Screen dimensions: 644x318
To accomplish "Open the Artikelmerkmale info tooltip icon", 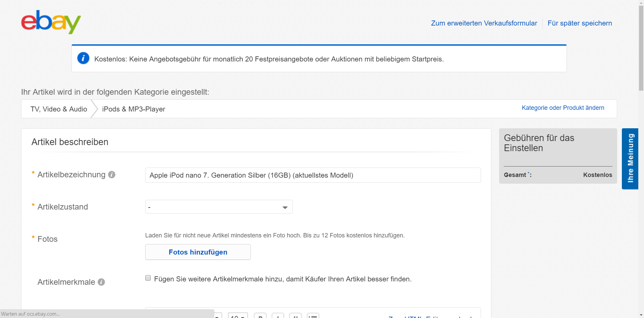I will [x=101, y=282].
